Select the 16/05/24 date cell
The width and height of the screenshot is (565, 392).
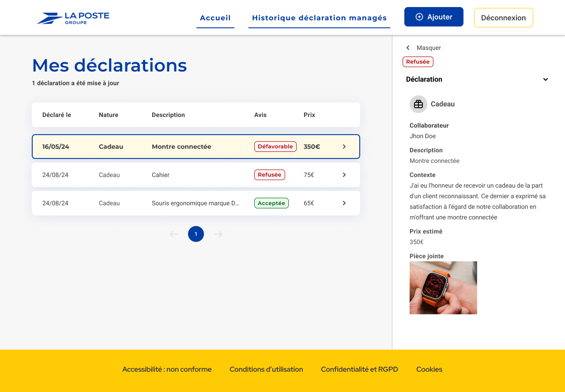point(56,147)
